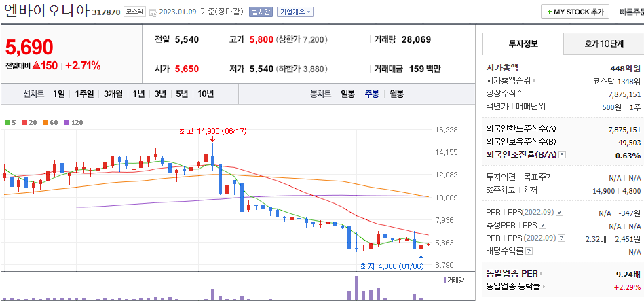Image resolution: width=644 pixels, height=301 pixels.
Task: Click help icon next to PER EPS(2022.09)
Action: click(559, 213)
